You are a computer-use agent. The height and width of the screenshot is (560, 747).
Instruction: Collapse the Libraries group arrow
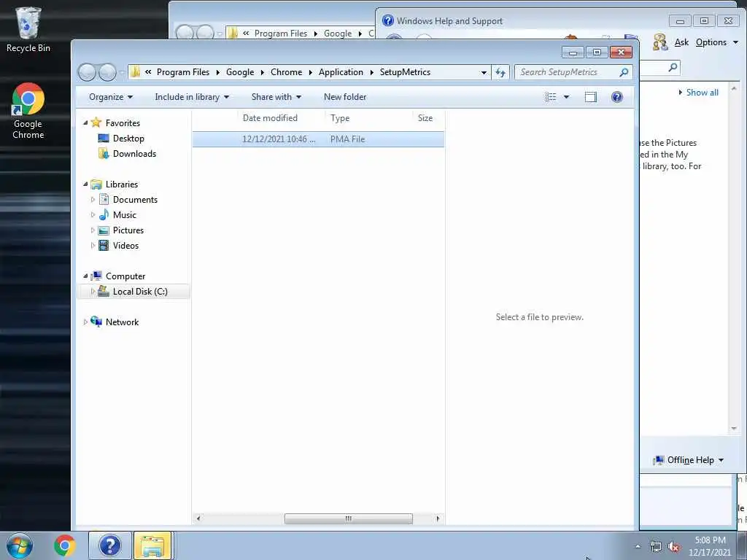pos(86,184)
